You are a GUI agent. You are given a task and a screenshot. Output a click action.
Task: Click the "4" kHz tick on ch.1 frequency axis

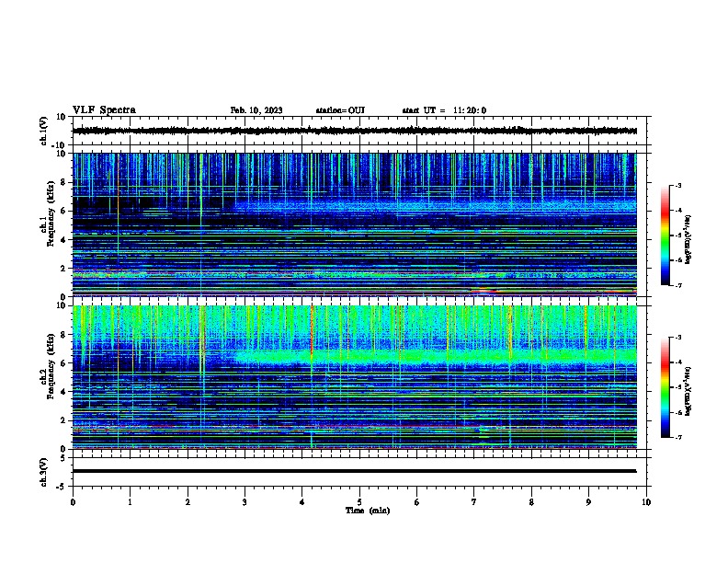[63, 240]
